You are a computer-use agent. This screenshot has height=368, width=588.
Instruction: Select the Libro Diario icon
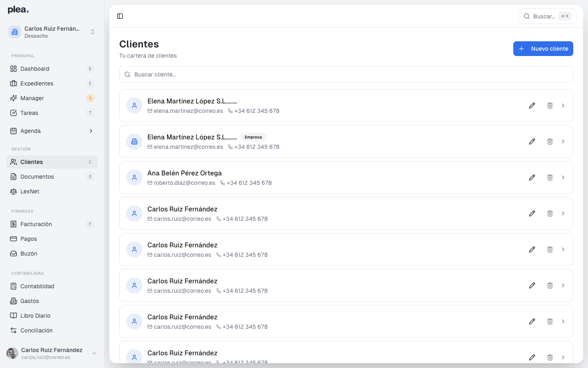point(13,316)
